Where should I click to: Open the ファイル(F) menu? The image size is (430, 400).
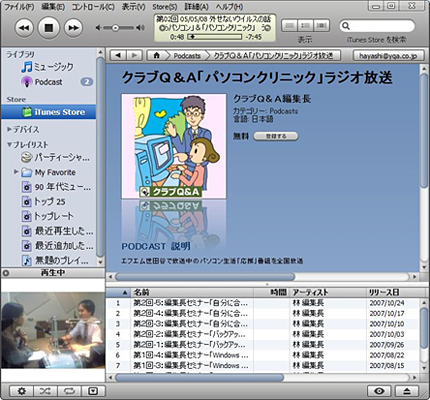pos(19,7)
